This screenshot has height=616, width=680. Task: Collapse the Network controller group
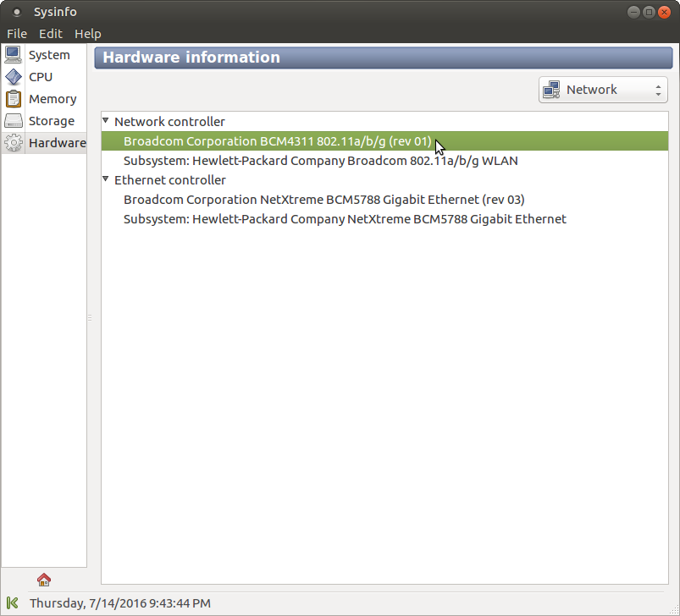[x=105, y=120]
